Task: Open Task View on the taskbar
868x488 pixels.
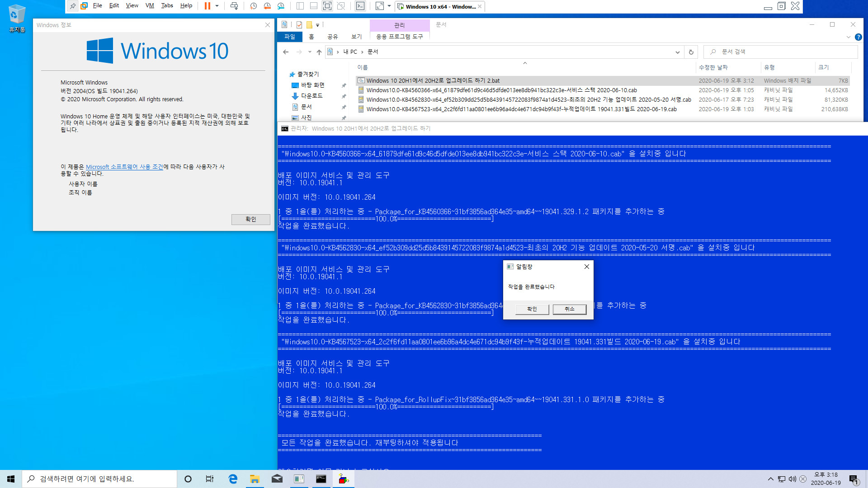Action: coord(210,479)
